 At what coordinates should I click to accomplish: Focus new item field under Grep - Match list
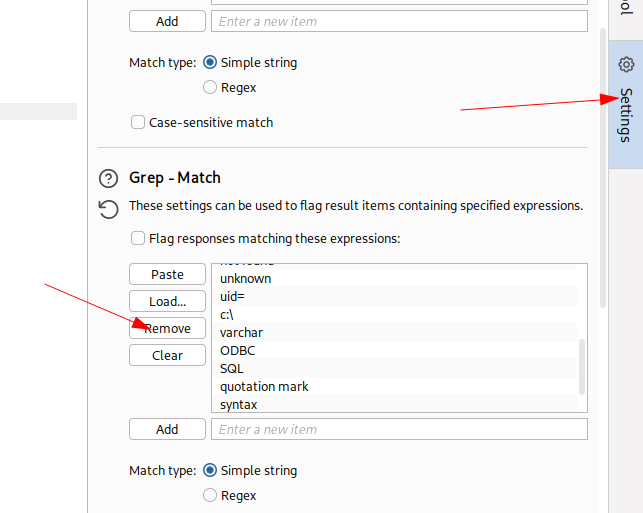398,429
